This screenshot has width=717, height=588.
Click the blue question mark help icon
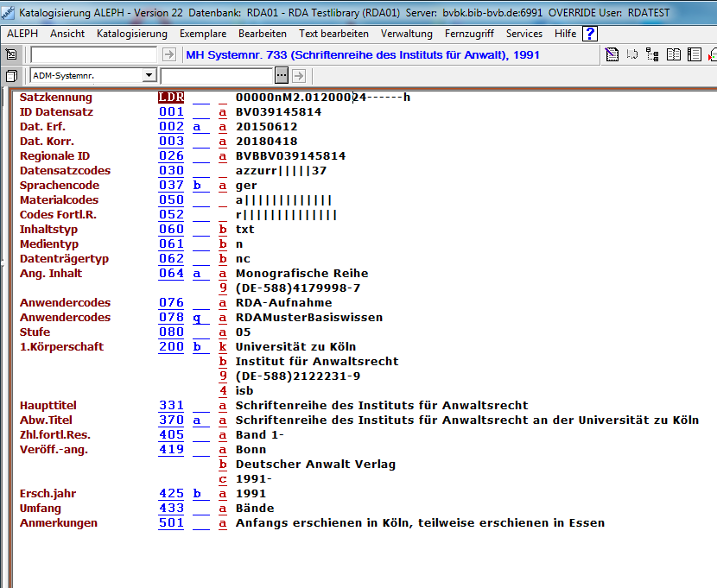[x=590, y=34]
